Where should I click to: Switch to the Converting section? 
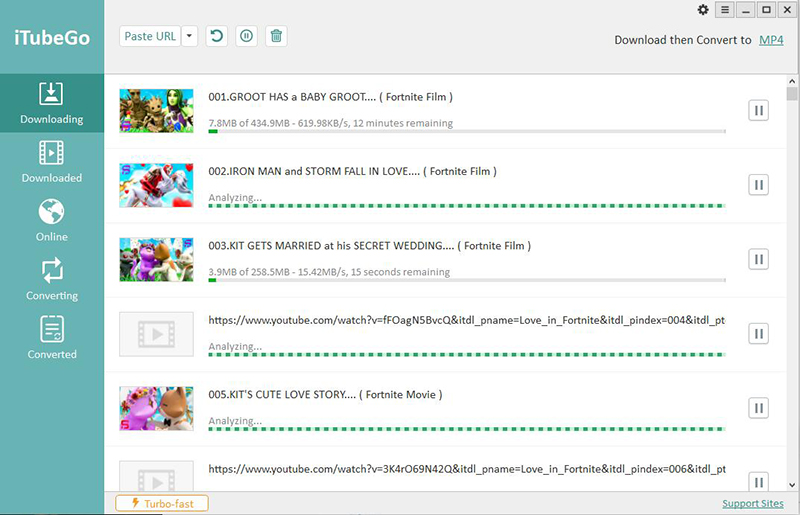point(52,279)
